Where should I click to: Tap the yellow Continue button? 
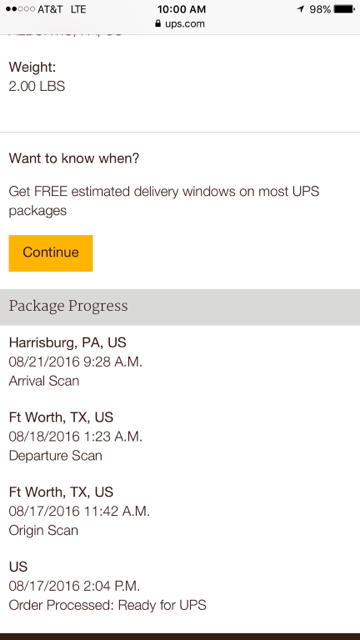point(51,253)
